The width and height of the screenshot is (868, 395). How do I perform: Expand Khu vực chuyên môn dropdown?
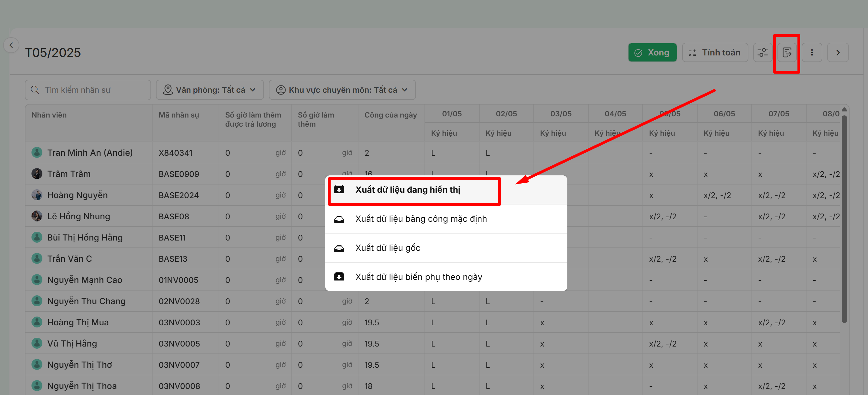[x=342, y=90]
